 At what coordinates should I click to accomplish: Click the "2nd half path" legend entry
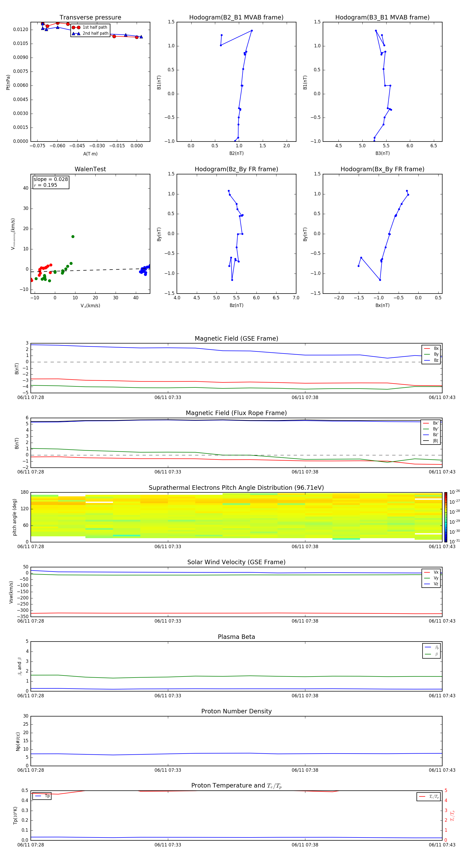[90, 33]
